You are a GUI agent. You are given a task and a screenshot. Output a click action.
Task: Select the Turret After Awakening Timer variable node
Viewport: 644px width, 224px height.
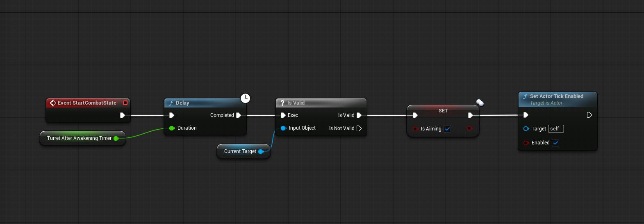click(79, 138)
